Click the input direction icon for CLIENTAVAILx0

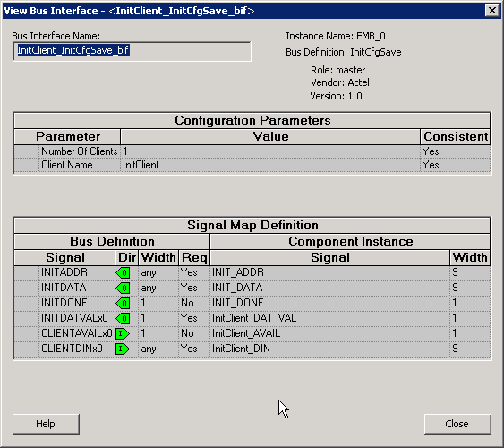pyautogui.click(x=123, y=333)
